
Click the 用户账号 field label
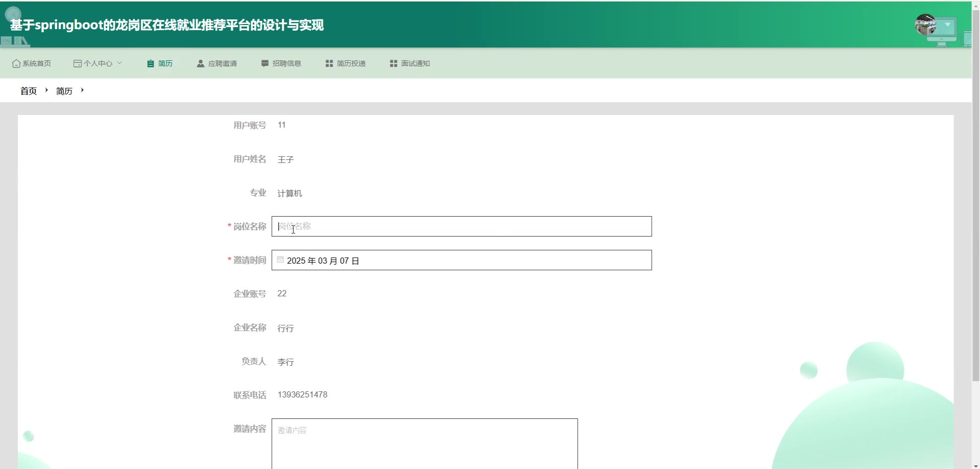click(x=250, y=125)
